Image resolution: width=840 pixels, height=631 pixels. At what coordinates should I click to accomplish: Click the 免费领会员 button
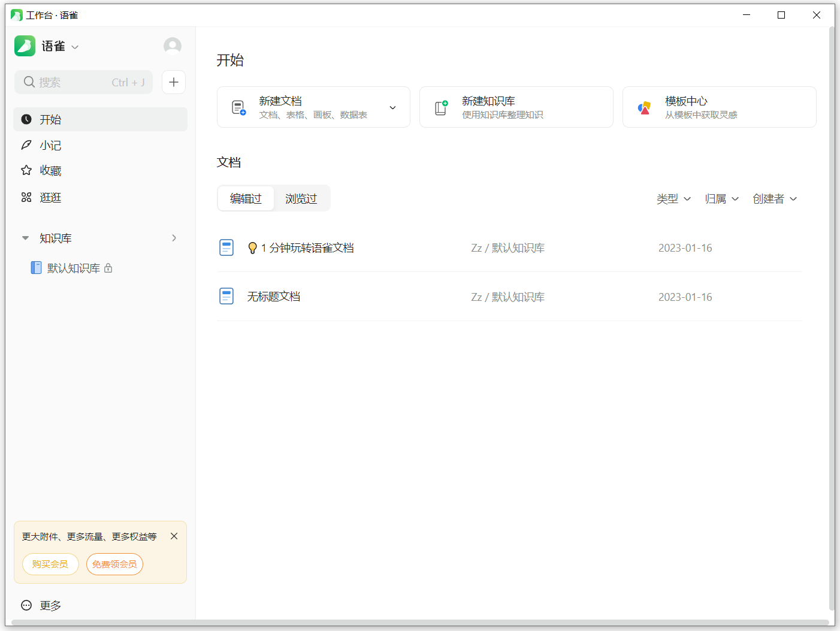(114, 564)
